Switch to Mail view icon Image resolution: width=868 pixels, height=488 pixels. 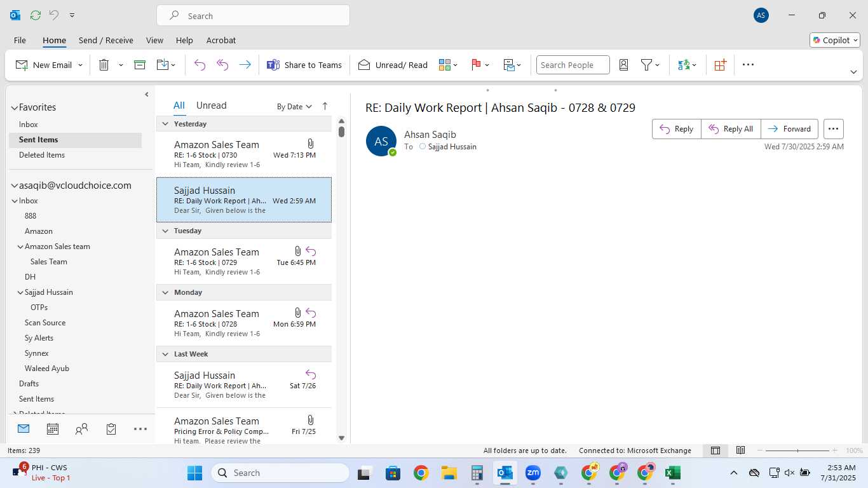coord(24,429)
